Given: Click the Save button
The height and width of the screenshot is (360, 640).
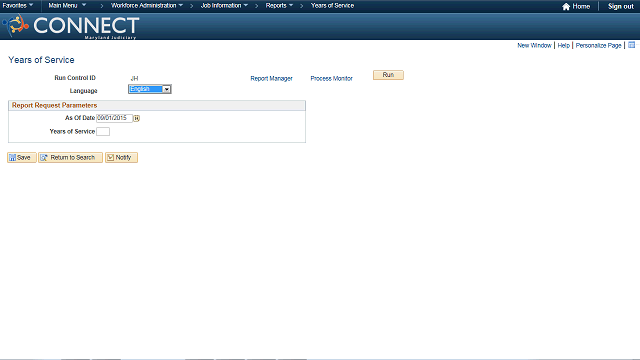Looking at the screenshot, I should click(x=22, y=158).
